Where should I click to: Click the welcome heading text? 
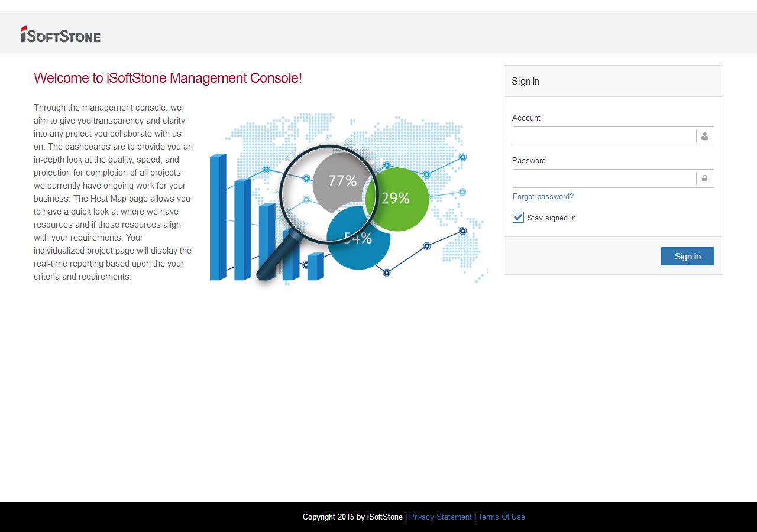[x=168, y=78]
